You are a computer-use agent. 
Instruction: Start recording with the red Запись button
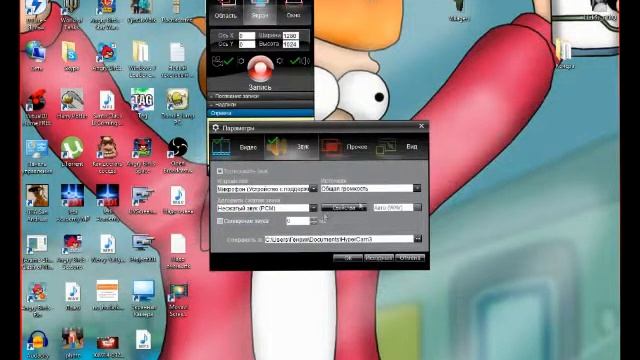click(x=260, y=69)
